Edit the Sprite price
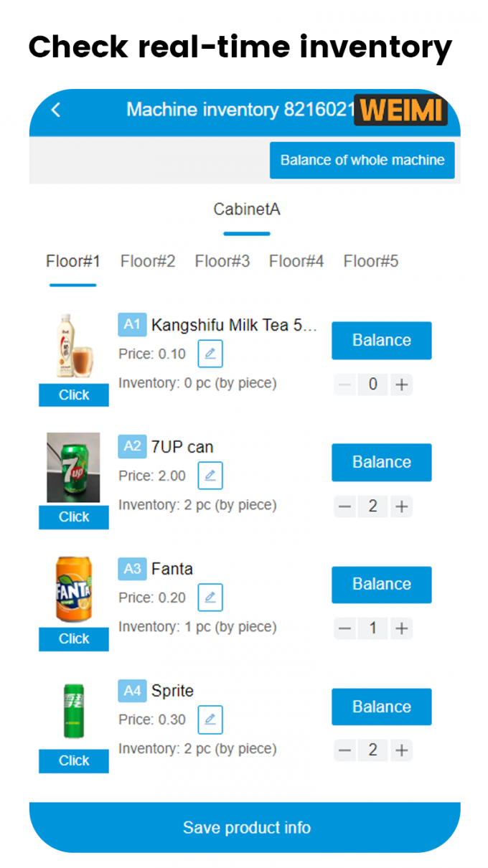This screenshot has height=868, width=488. (x=210, y=720)
